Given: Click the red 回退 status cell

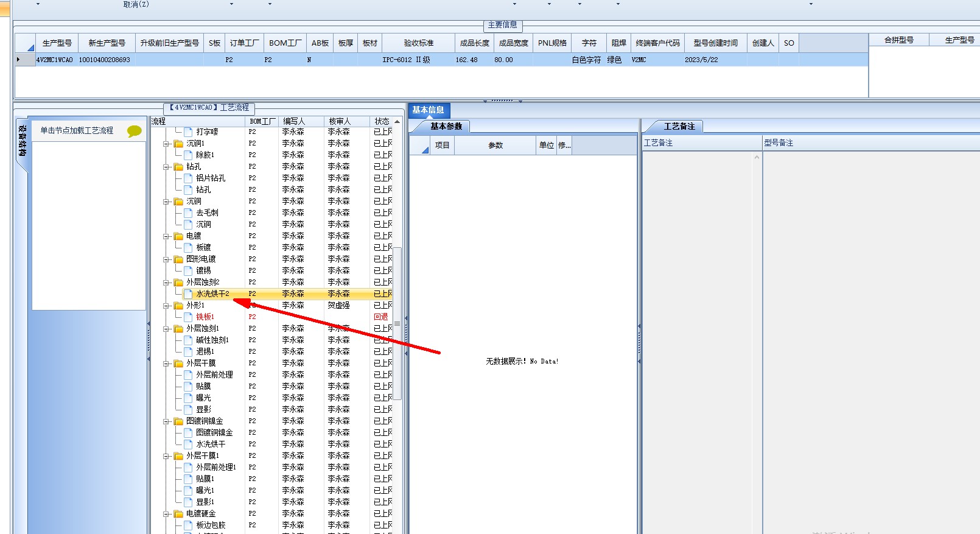Looking at the screenshot, I should click(380, 317).
